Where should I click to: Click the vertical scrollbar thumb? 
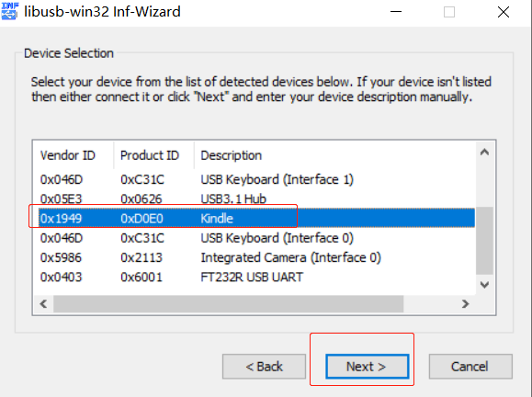[484, 240]
